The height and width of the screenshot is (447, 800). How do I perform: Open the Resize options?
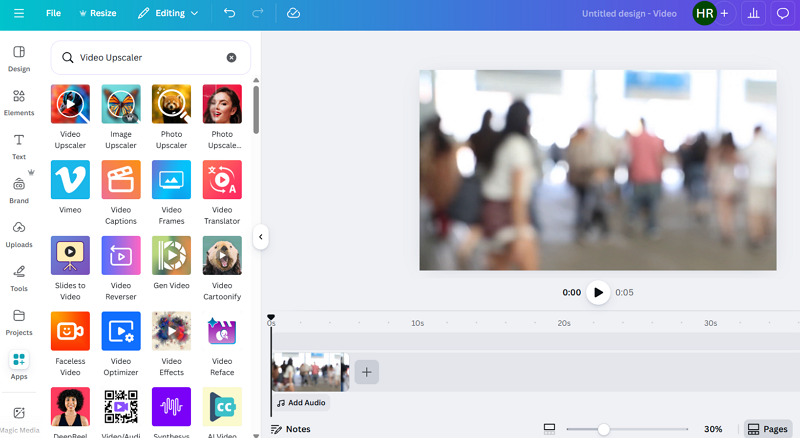click(96, 14)
